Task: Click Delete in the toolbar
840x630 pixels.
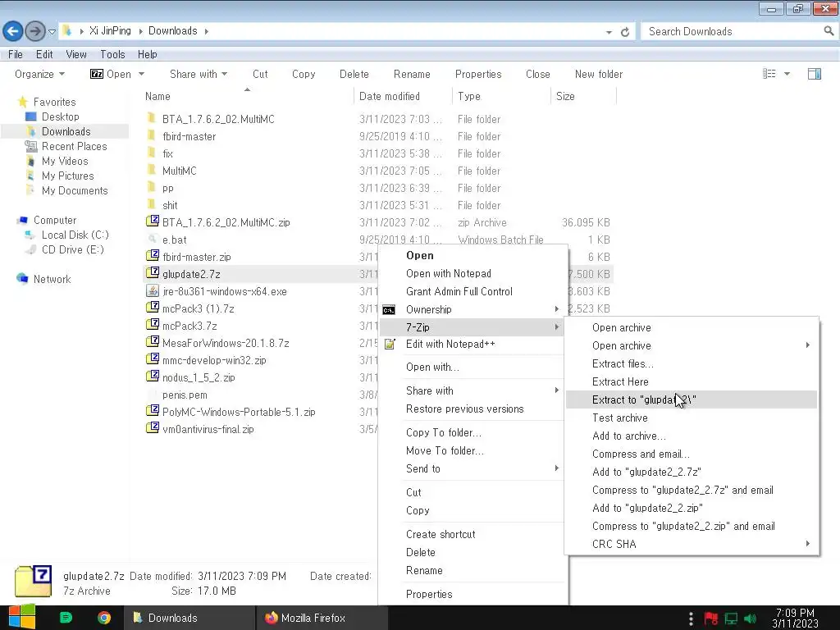Action: tap(354, 74)
